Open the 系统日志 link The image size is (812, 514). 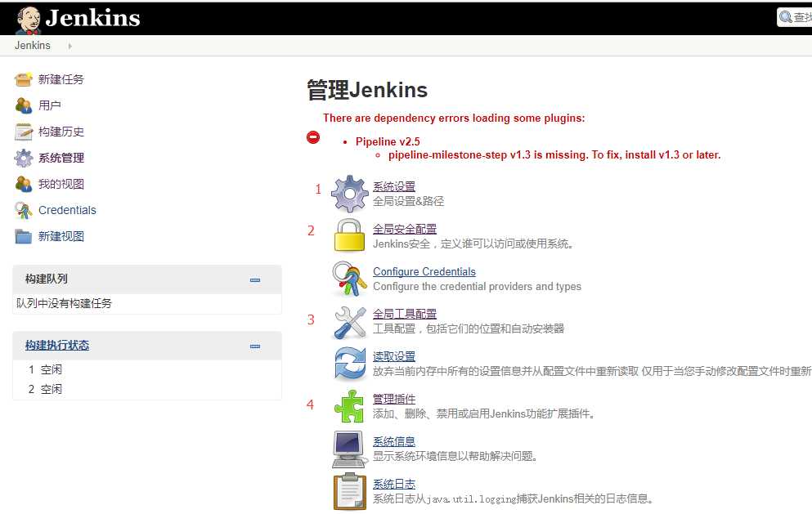click(x=393, y=484)
